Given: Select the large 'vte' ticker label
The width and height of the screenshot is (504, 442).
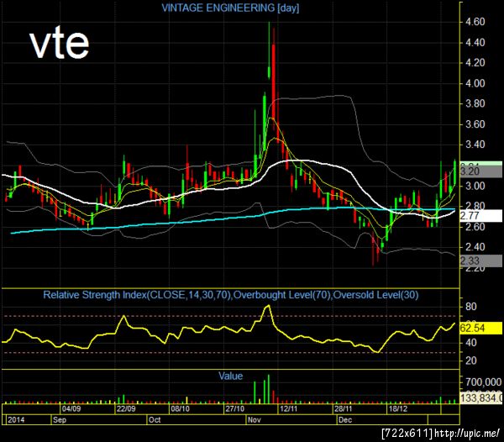Looking at the screenshot, I should [59, 44].
